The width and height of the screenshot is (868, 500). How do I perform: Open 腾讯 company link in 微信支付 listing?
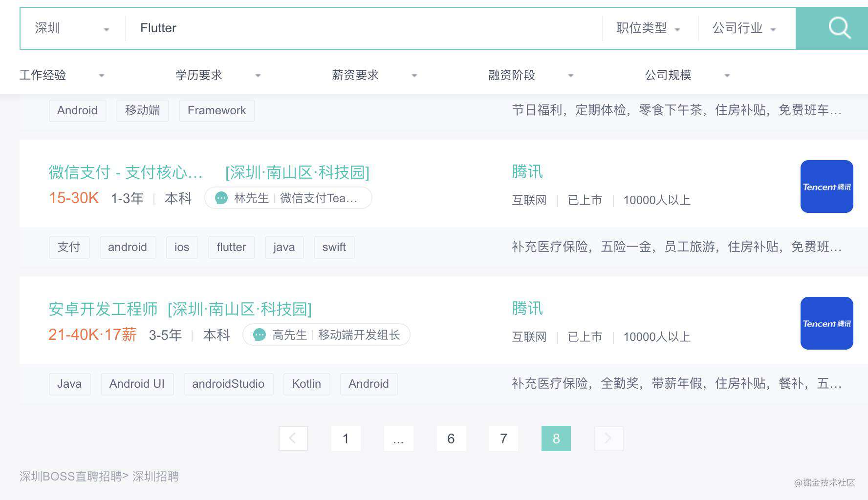click(527, 172)
